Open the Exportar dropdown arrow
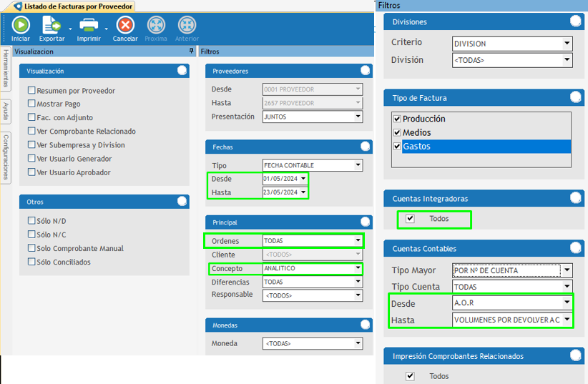588x384 pixels. pyautogui.click(x=70, y=29)
